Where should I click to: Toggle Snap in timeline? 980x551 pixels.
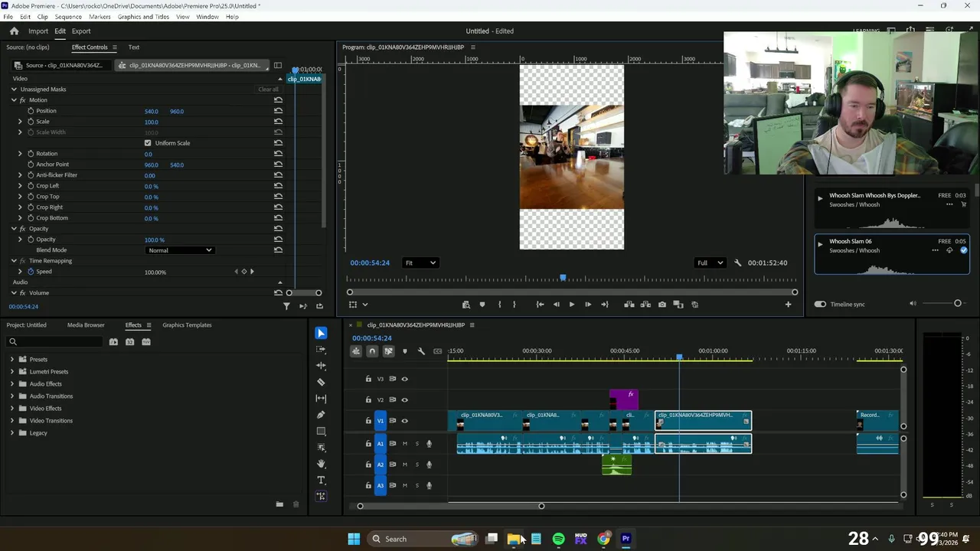(x=372, y=351)
